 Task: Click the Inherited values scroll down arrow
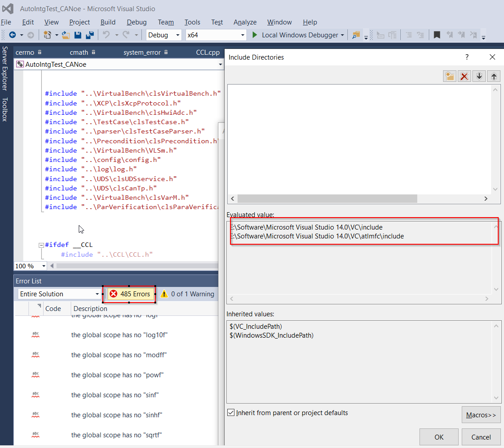pyautogui.click(x=496, y=398)
